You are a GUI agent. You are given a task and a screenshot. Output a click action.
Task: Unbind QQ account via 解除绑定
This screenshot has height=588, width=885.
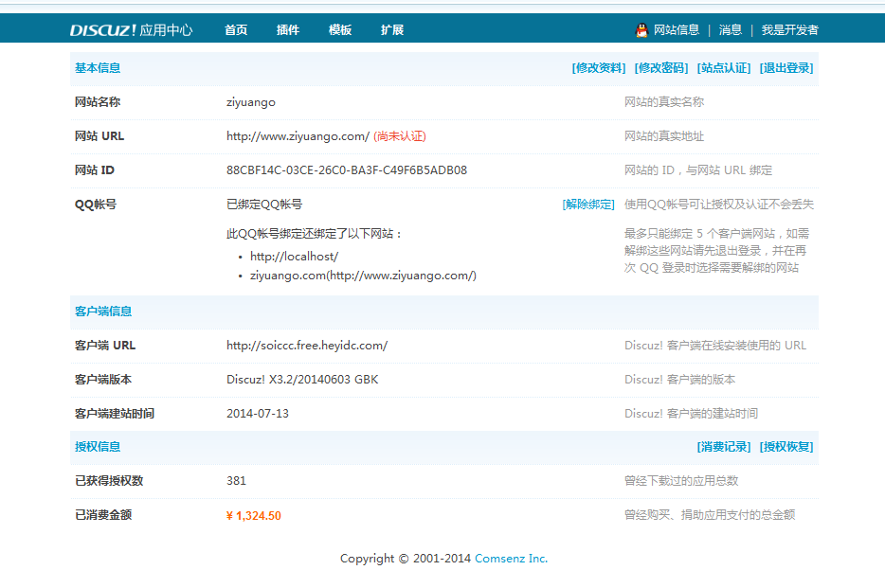pyautogui.click(x=588, y=205)
